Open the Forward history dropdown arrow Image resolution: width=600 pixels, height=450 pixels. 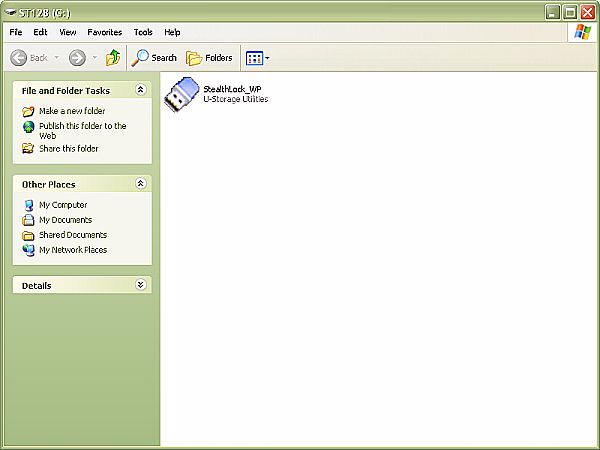(95, 58)
